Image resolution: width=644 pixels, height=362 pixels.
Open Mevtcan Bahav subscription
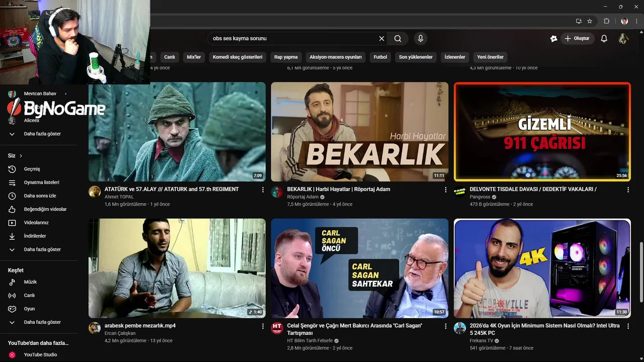pos(40,94)
